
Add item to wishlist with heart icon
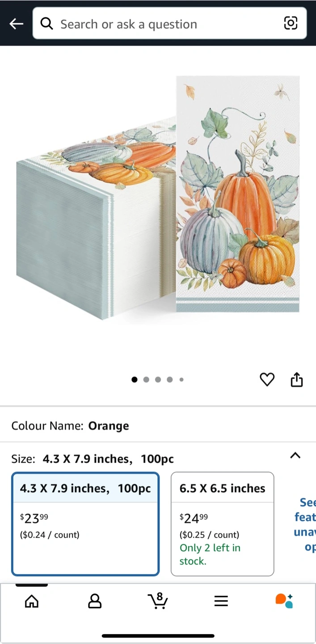[x=267, y=380]
